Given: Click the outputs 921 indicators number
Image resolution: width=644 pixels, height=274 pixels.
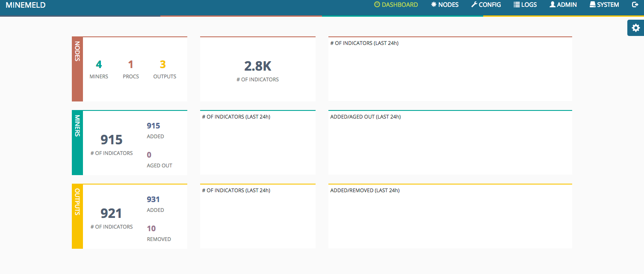Looking at the screenshot, I should [x=112, y=213].
